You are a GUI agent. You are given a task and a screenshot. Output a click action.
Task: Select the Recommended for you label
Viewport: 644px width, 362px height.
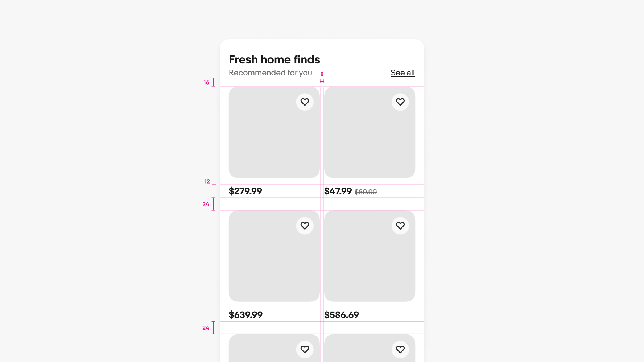pos(270,73)
